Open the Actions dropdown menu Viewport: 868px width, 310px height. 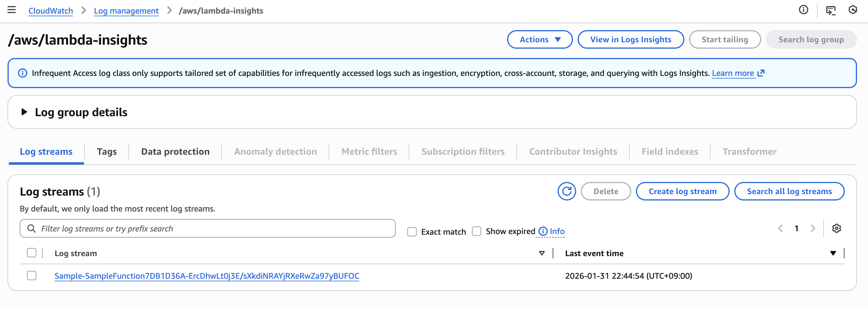[x=540, y=39]
